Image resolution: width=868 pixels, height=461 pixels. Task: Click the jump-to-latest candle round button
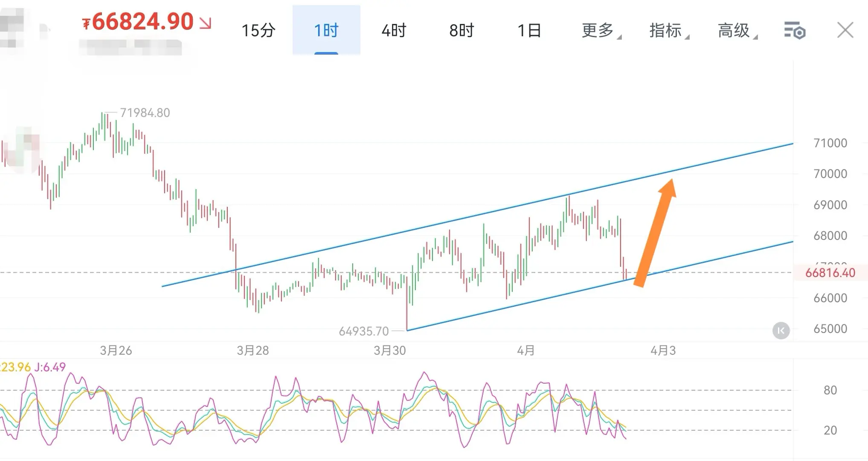pos(781,330)
